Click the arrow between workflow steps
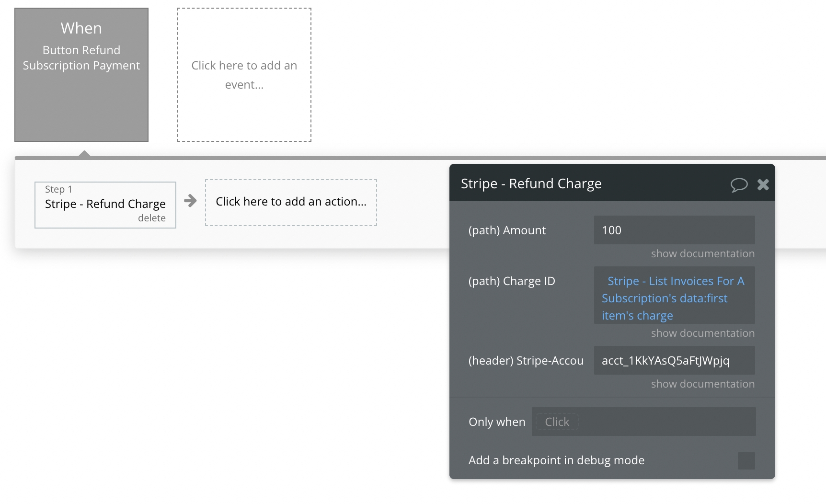This screenshot has height=504, width=826. 190,201
